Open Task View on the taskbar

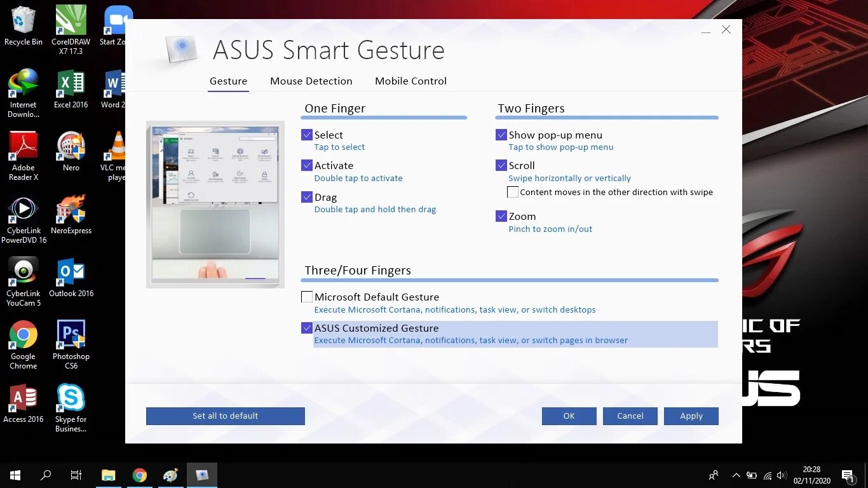[76, 475]
